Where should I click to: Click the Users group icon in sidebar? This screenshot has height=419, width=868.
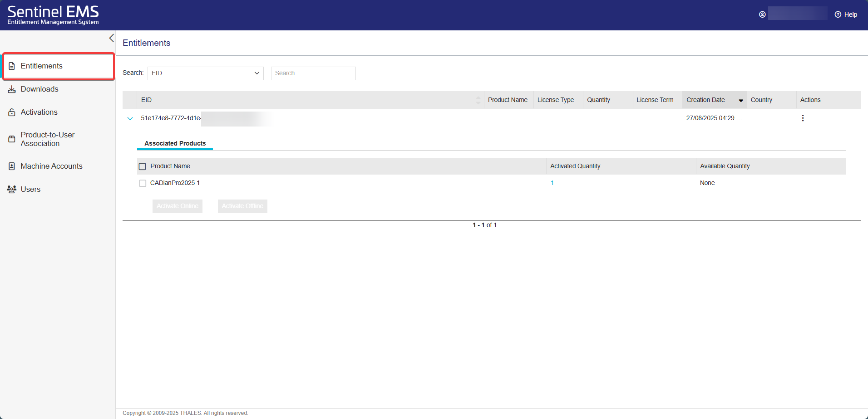pyautogui.click(x=12, y=190)
